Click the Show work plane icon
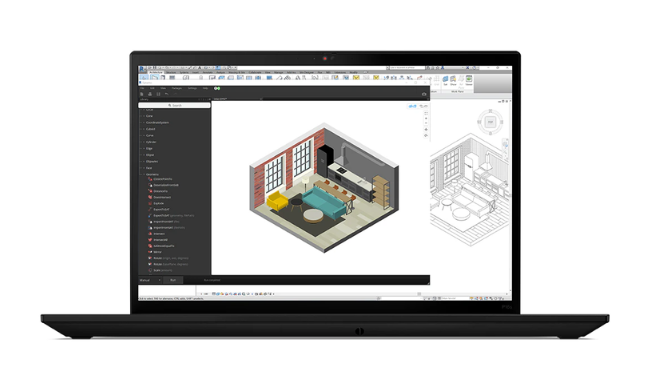This screenshot has height=390, width=650. click(x=453, y=79)
